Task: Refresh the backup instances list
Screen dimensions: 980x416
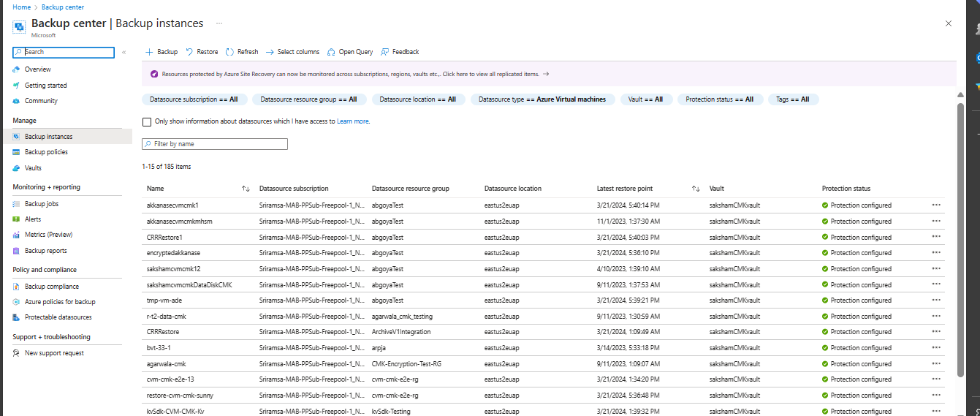Action: [x=242, y=52]
